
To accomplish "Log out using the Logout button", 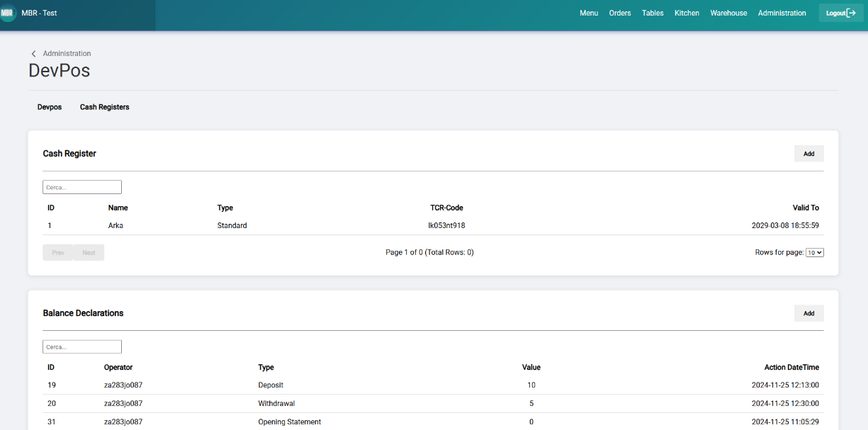I will [x=841, y=13].
